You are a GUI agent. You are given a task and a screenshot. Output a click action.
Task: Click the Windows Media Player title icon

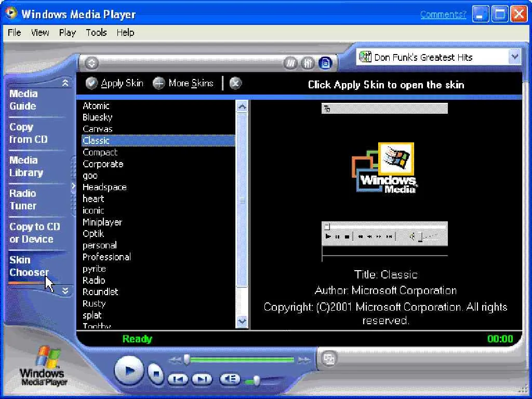click(x=11, y=13)
